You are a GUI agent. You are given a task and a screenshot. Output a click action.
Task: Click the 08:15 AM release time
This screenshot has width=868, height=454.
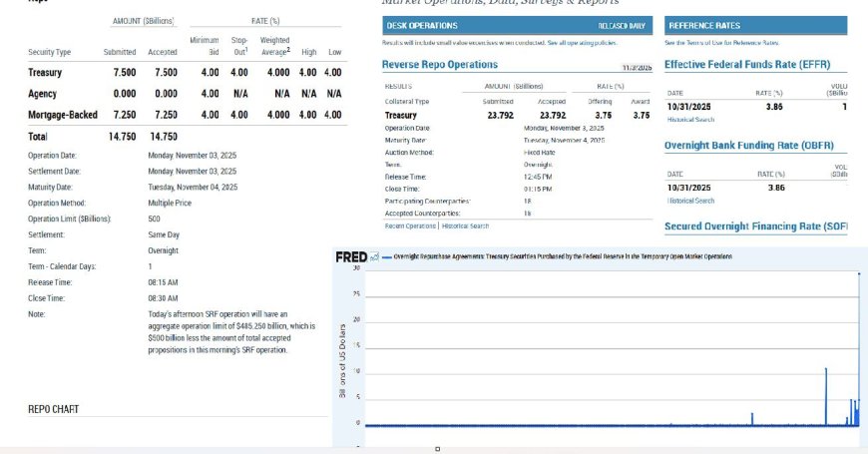coord(163,282)
